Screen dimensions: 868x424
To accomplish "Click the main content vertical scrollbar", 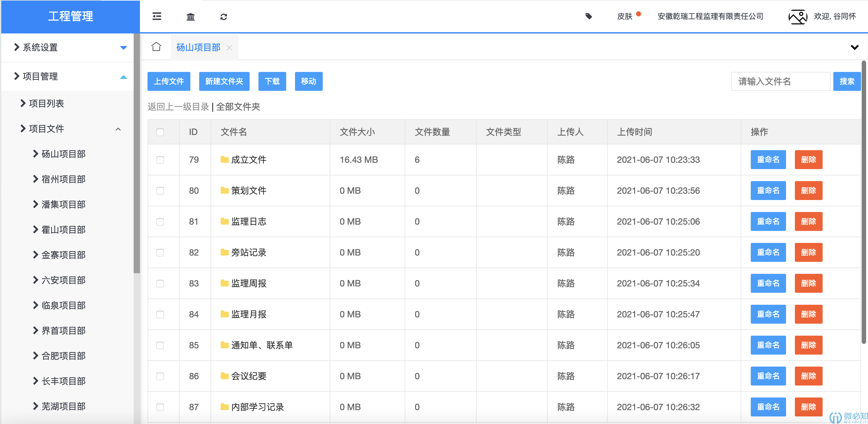I will 864,203.
